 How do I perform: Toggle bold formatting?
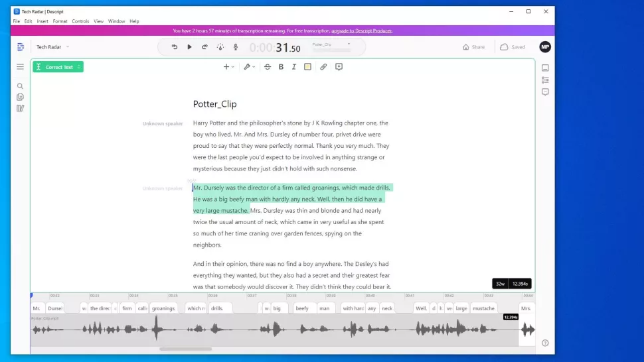pyautogui.click(x=281, y=67)
